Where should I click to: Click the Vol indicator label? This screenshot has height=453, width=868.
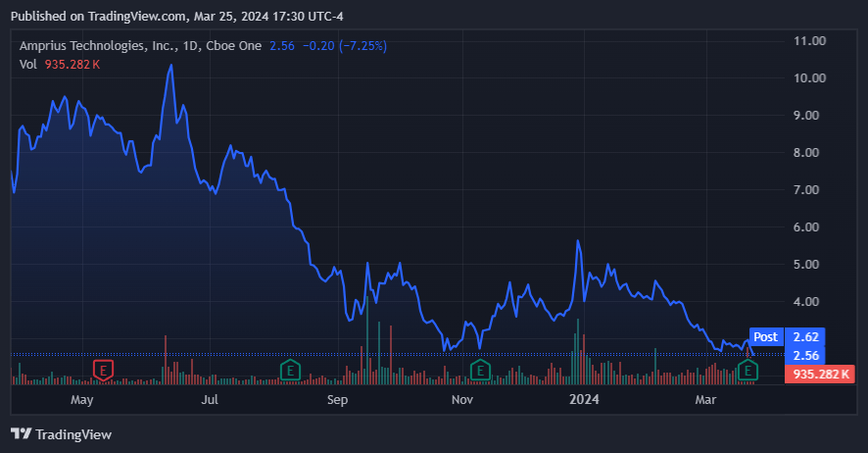[x=27, y=65]
